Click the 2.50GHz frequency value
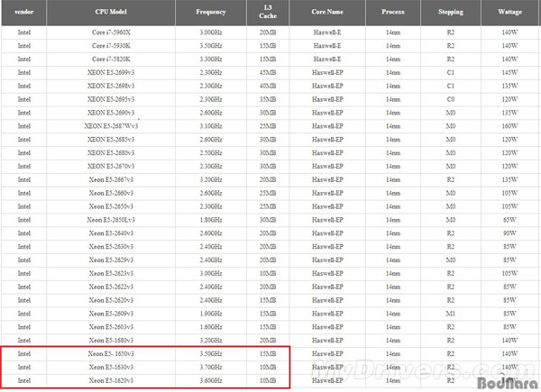 pos(211,153)
